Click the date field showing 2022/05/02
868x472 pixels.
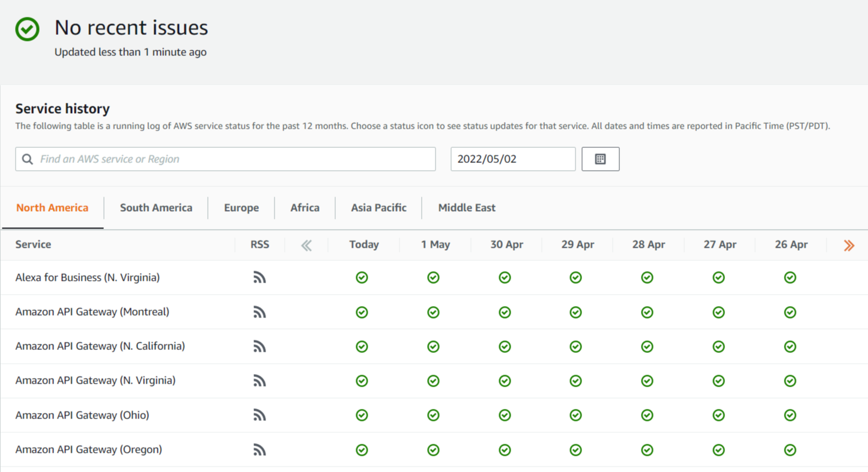point(512,159)
